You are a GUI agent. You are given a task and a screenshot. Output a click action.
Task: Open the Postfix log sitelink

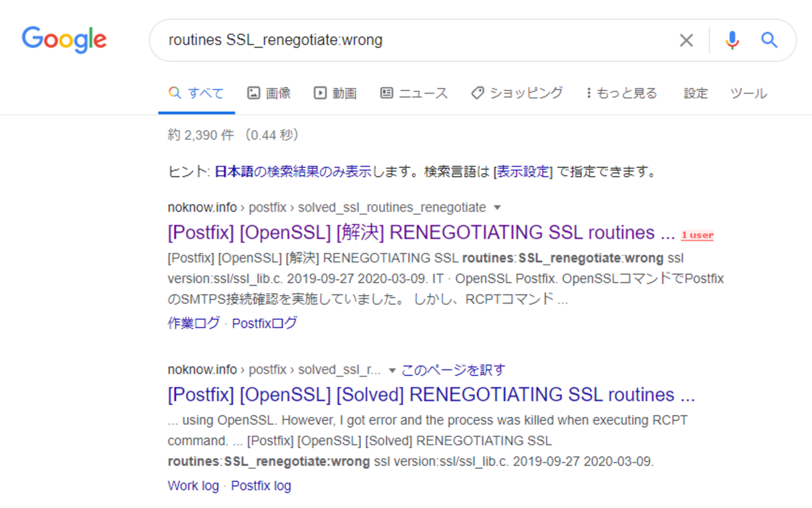[x=261, y=486]
